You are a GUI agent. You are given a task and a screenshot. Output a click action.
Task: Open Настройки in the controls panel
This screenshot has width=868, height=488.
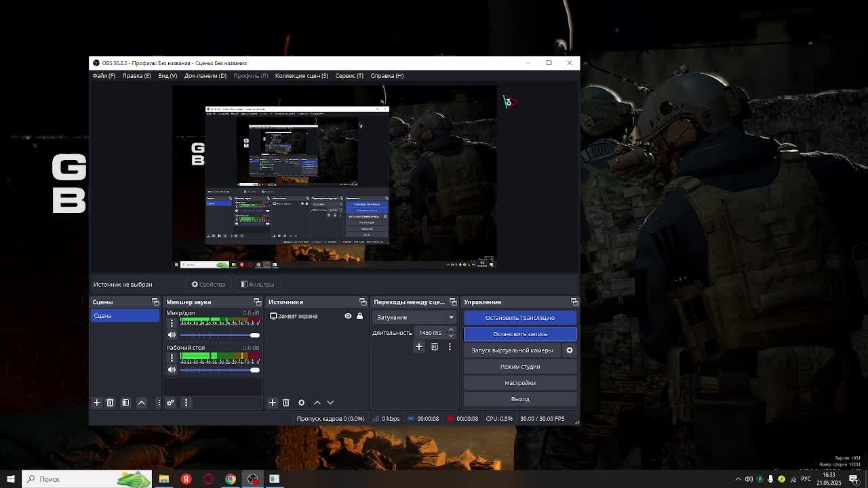point(520,383)
